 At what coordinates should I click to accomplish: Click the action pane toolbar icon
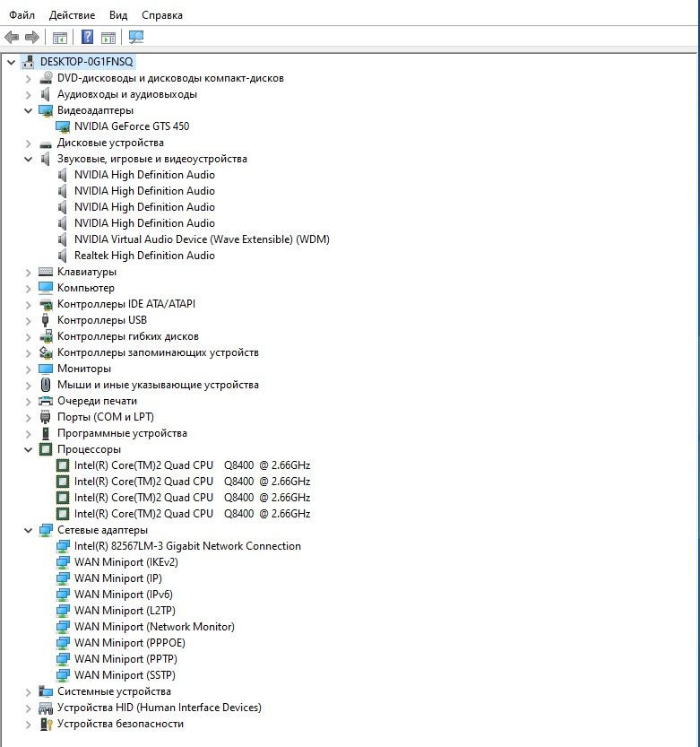(108, 37)
